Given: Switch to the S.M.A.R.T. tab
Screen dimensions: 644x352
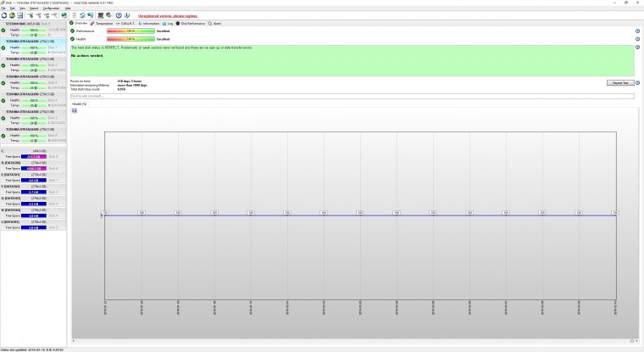Looking at the screenshot, I should 125,24.
